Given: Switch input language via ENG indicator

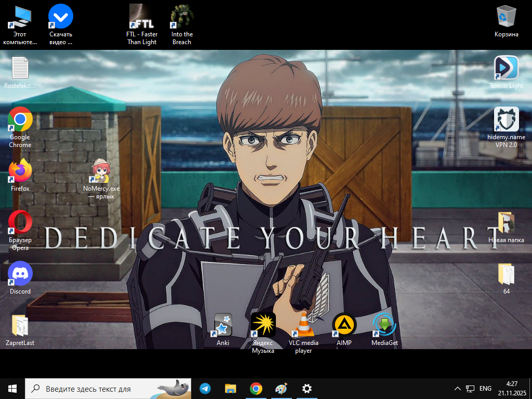Looking at the screenshot, I should tap(485, 389).
